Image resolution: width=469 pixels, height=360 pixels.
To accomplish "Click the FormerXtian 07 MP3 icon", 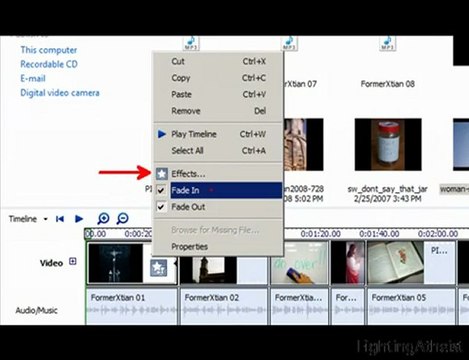I will [x=289, y=43].
